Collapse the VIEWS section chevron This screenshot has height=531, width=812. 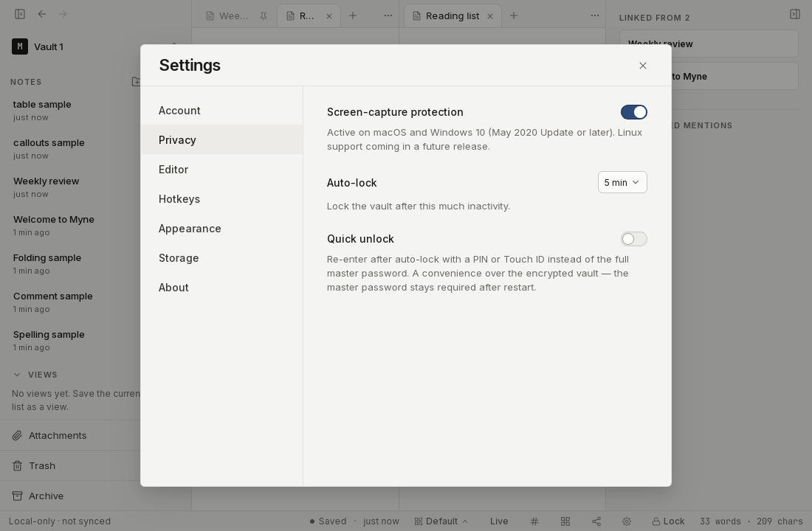17,374
